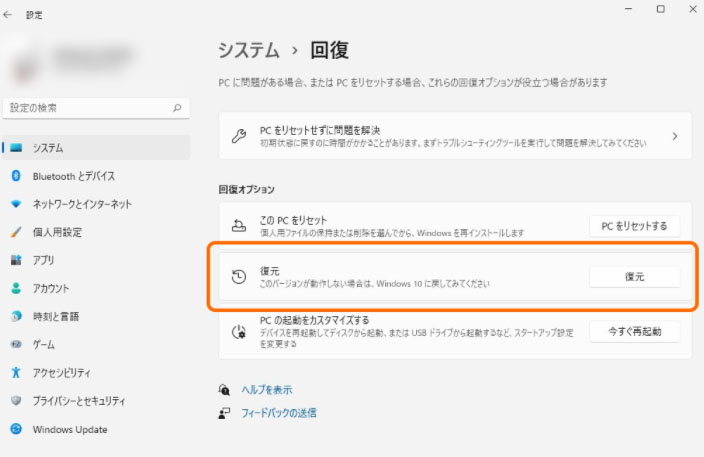
Task: Click the paintbrush icon for 個人用設定
Action: (16, 232)
